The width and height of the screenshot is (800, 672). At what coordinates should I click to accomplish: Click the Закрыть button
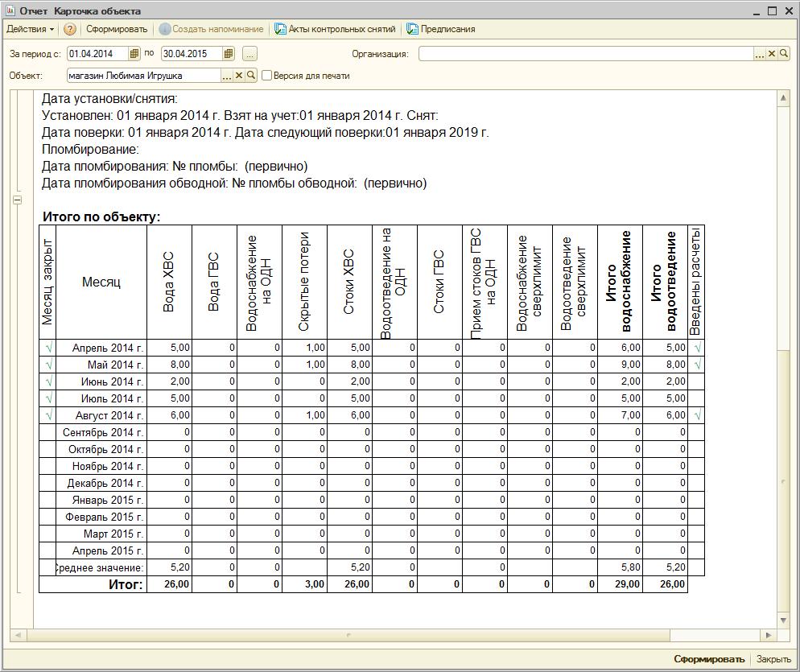click(773, 659)
